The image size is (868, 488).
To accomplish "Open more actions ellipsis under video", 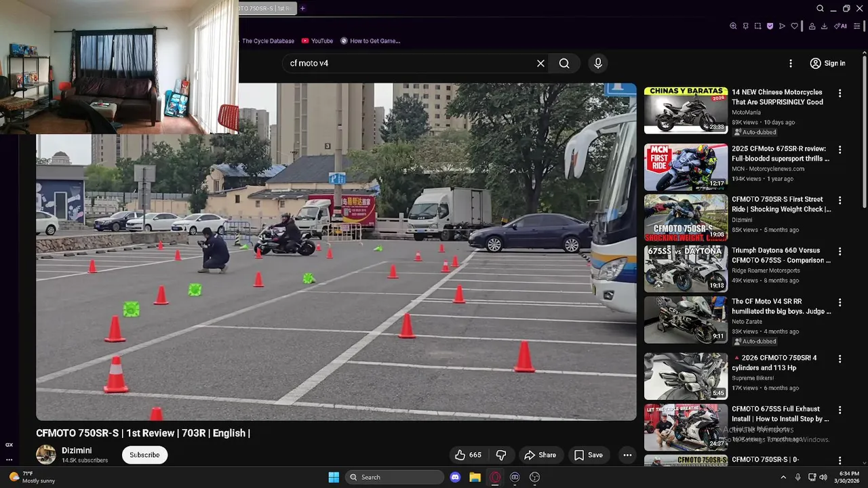I will click(x=627, y=455).
